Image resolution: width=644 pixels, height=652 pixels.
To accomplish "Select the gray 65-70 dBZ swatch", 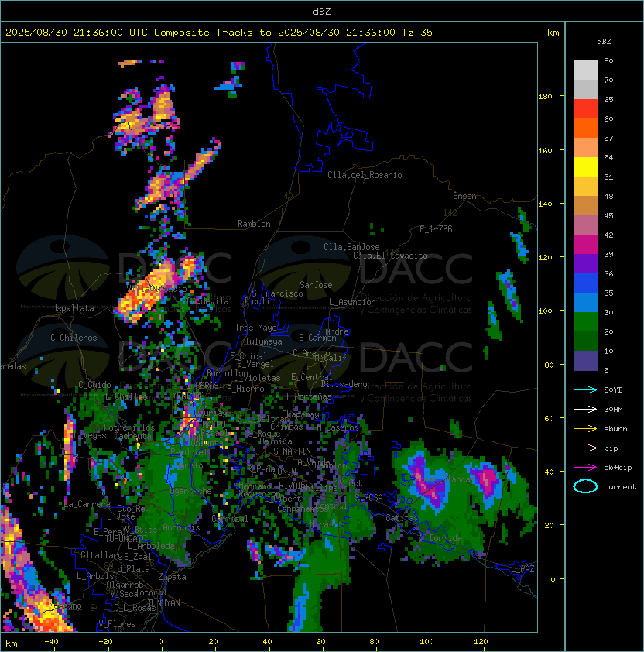I will pyautogui.click(x=585, y=89).
